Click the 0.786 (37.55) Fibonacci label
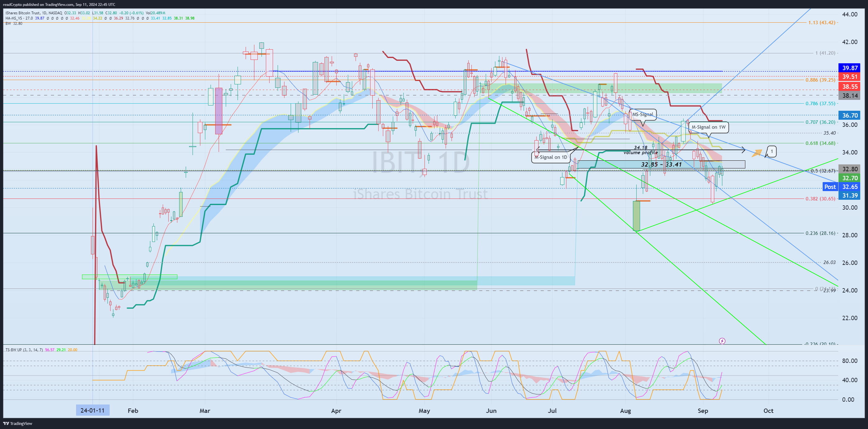Image resolution: width=868 pixels, height=429 pixels. (x=820, y=104)
